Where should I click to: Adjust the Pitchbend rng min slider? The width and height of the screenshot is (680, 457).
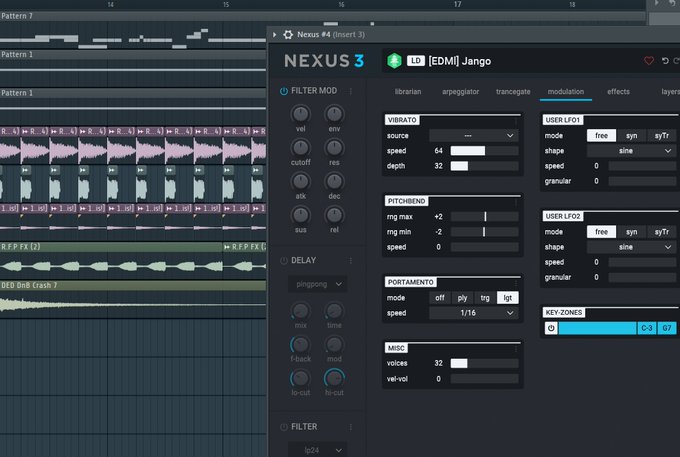(x=484, y=232)
